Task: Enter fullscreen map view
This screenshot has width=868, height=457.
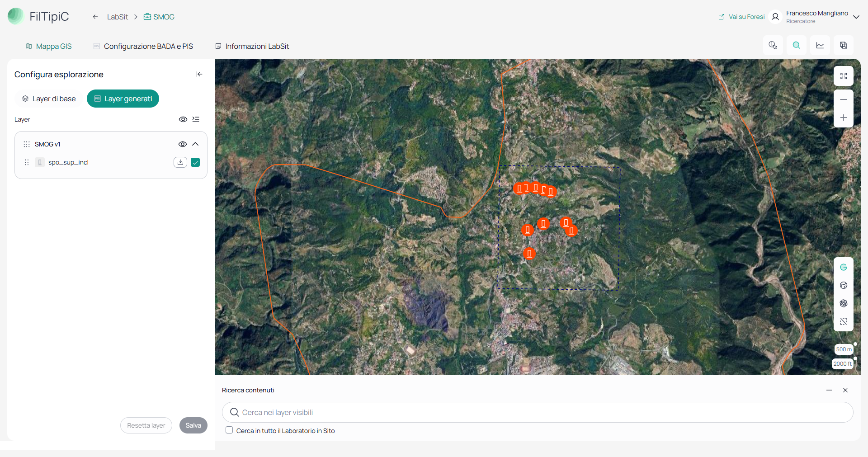Action: pyautogui.click(x=844, y=76)
